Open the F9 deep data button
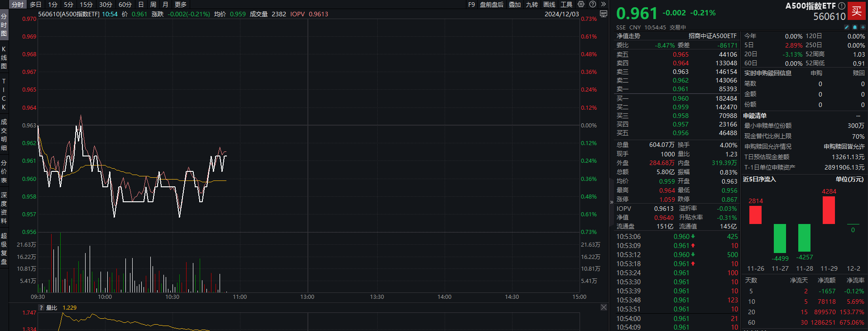 [x=471, y=5]
